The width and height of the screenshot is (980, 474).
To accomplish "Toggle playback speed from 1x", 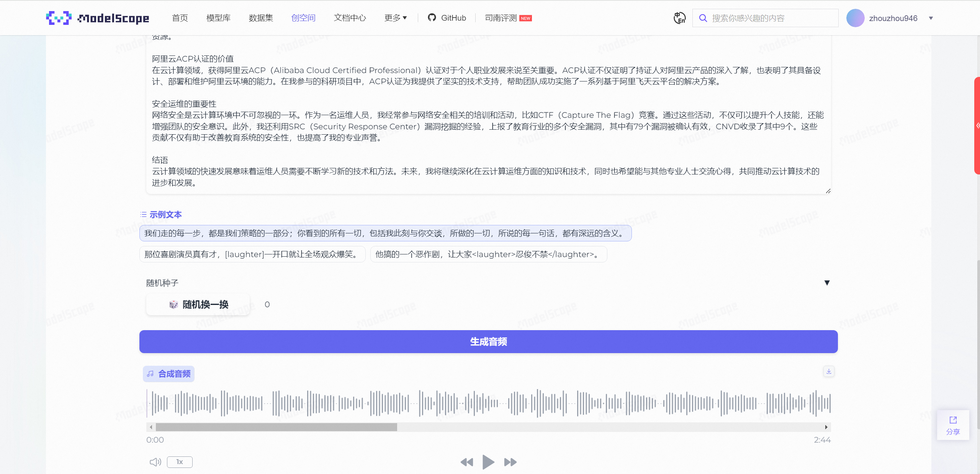I will click(x=179, y=462).
